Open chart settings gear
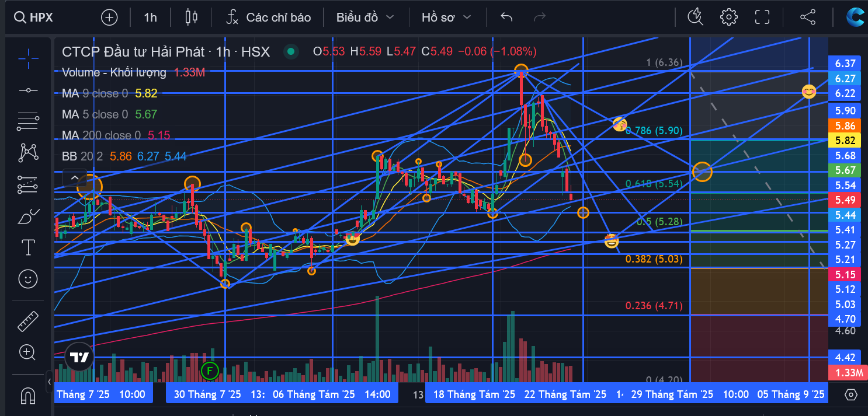Screen dimensions: 868x416 click(x=729, y=17)
